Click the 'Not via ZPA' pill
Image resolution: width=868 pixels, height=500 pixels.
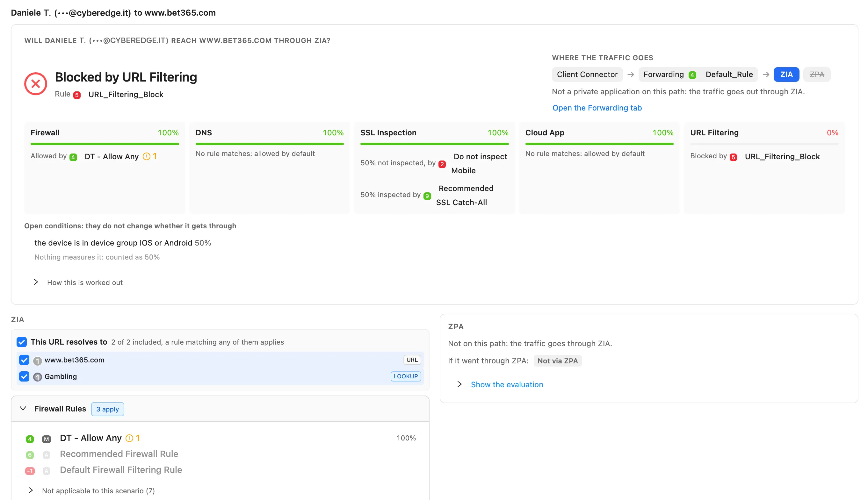pyautogui.click(x=558, y=361)
